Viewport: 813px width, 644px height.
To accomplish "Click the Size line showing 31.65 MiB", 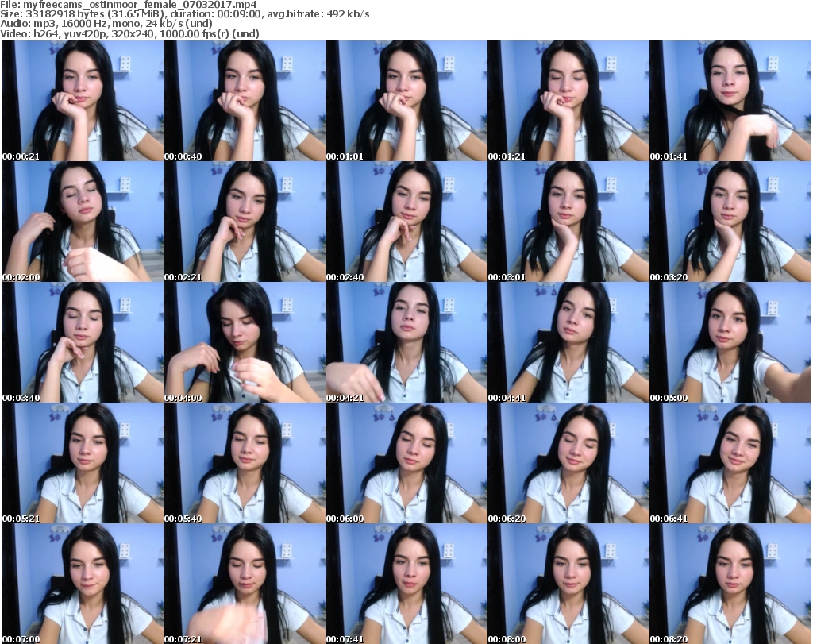I will point(184,14).
